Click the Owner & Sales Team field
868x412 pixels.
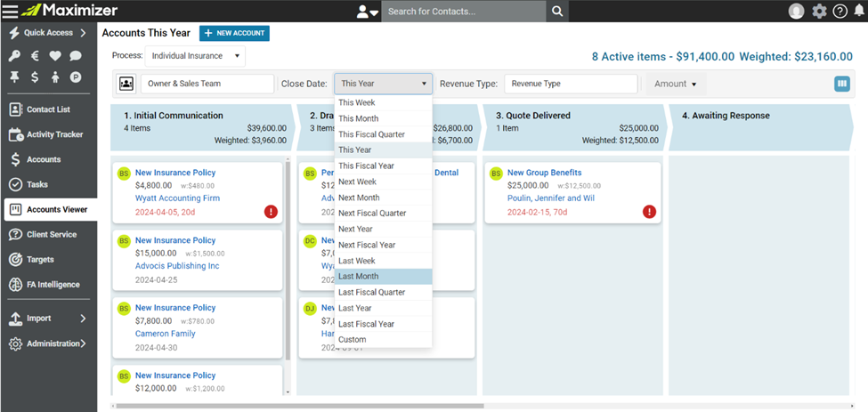pyautogui.click(x=207, y=84)
